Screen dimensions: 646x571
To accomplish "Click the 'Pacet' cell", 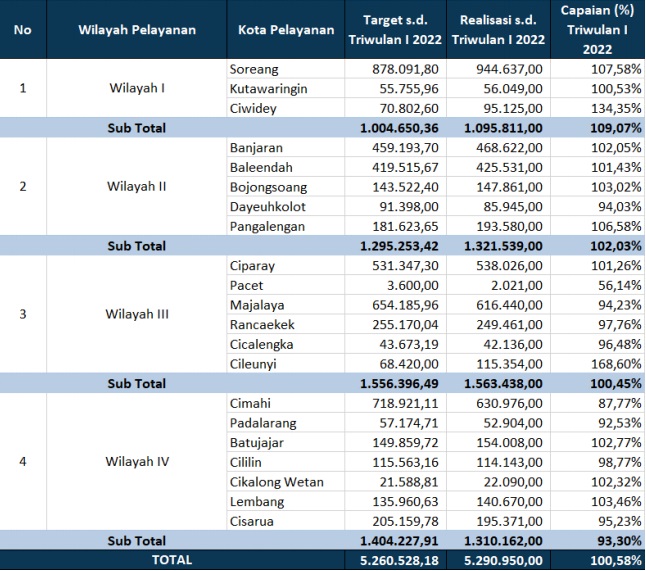I will pyautogui.click(x=286, y=285).
